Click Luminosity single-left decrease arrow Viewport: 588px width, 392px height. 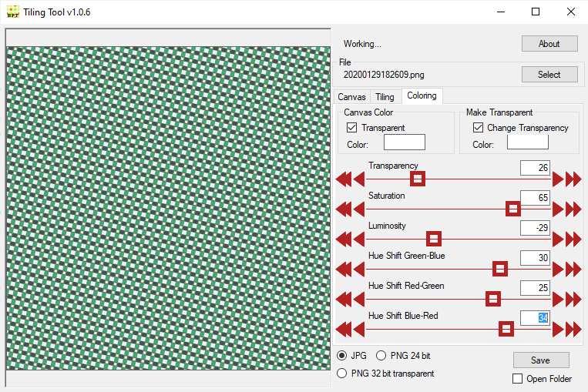coord(359,239)
